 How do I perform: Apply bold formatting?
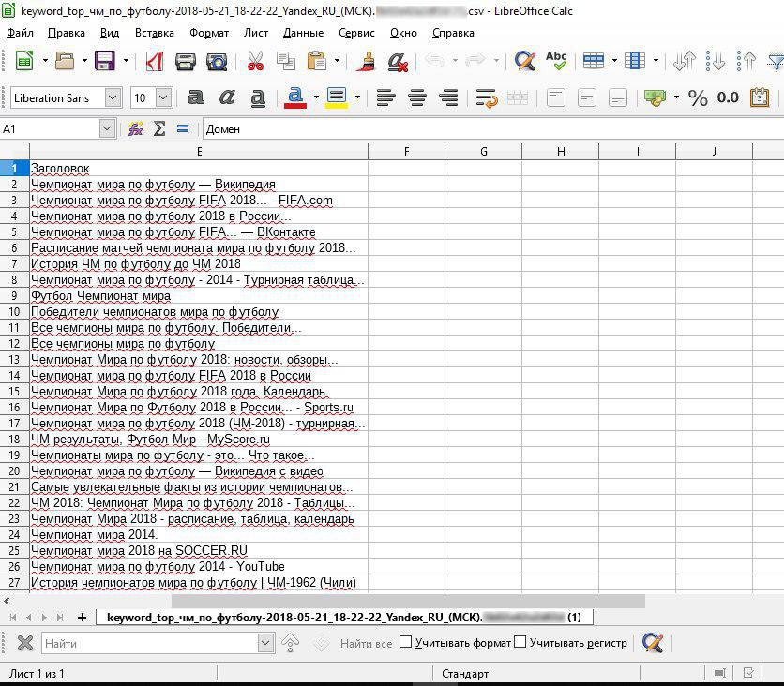pos(195,97)
